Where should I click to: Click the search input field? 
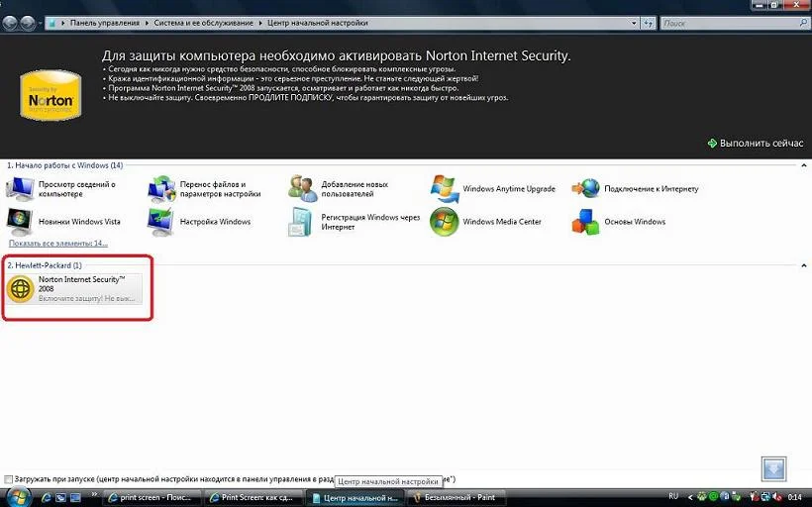(x=729, y=23)
